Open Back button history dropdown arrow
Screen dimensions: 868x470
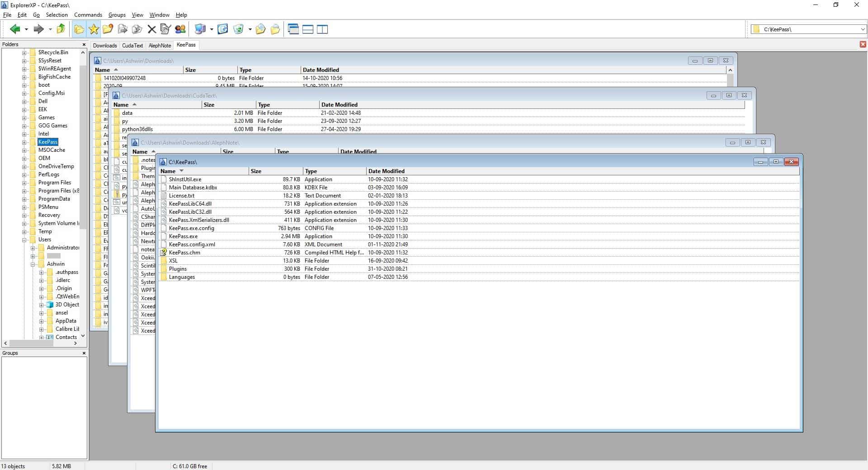26,30
